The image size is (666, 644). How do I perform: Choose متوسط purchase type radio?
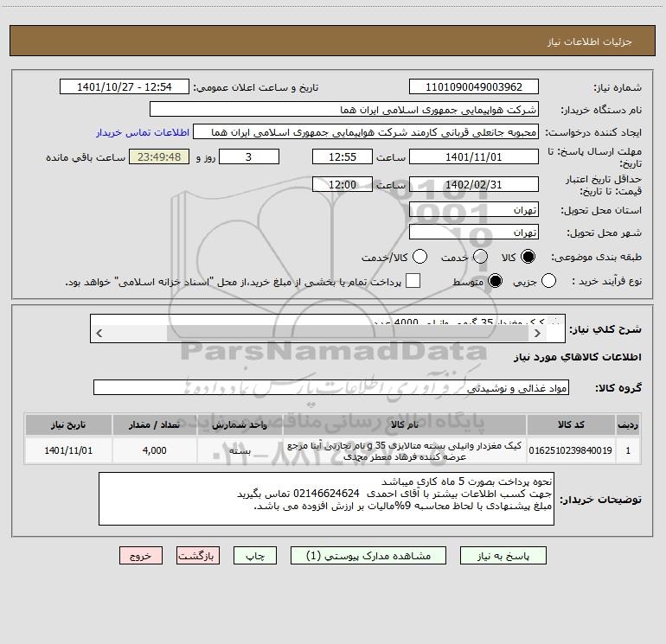(x=495, y=281)
